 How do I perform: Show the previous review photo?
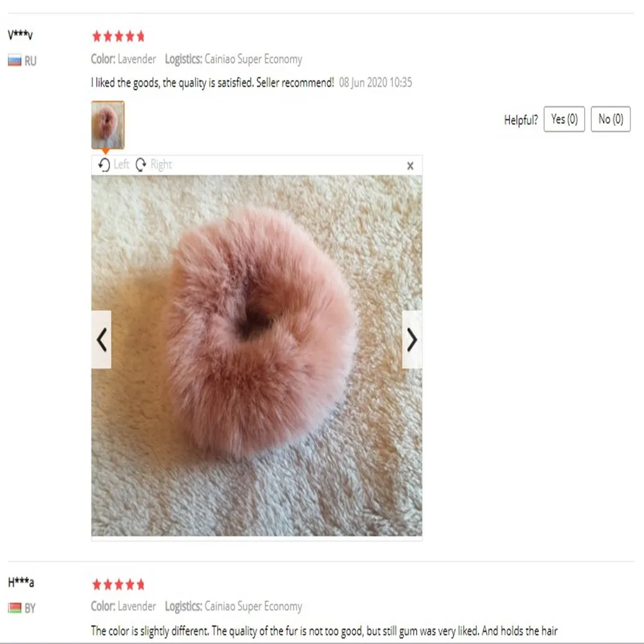[102, 339]
